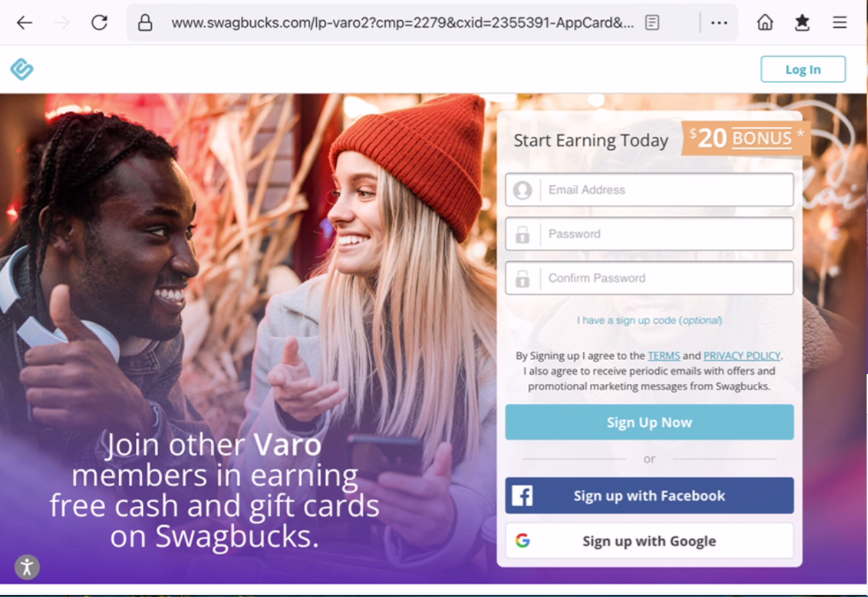The image size is (868, 597).
Task: Click the Swagbucks logo icon
Action: click(x=22, y=69)
